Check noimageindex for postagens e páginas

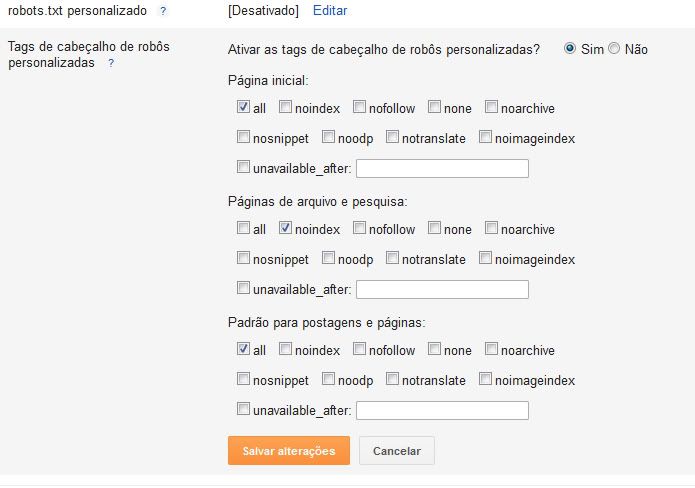486,379
